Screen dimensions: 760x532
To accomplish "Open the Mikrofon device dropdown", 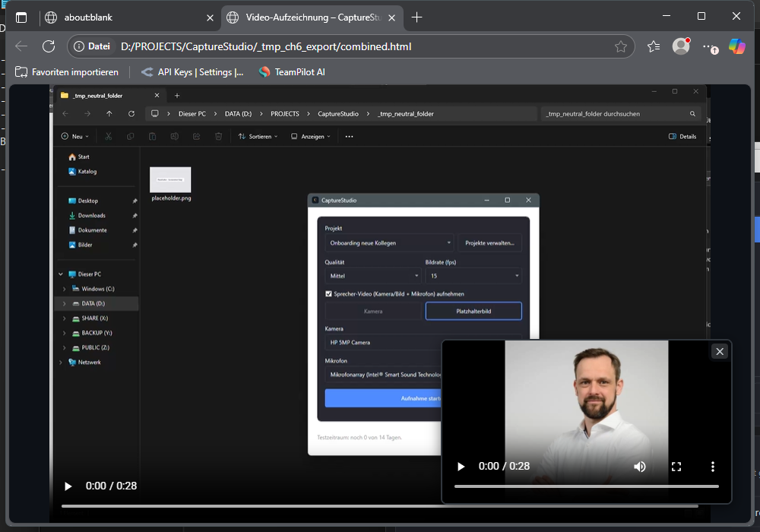I will click(383, 375).
